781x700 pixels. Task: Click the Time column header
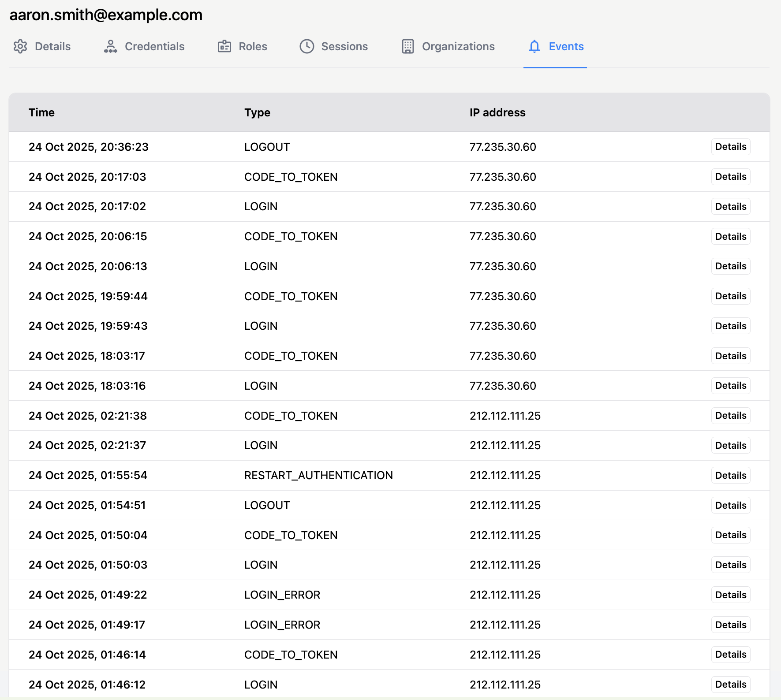(42, 112)
